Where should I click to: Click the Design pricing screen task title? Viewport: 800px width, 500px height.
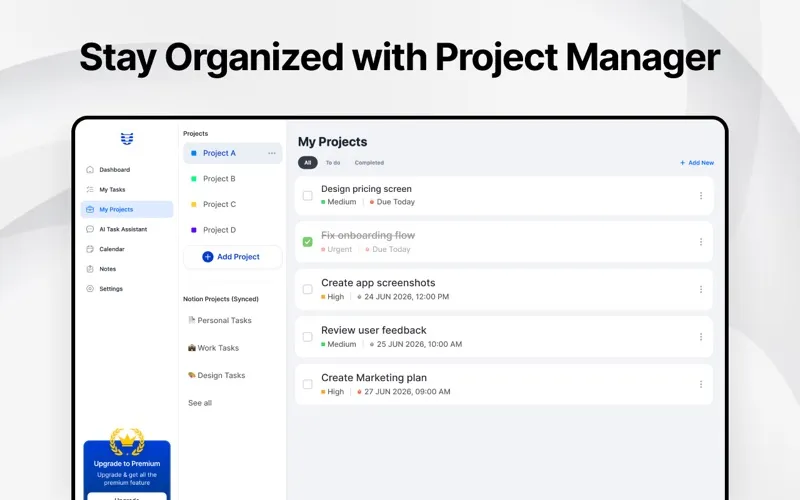[366, 189]
